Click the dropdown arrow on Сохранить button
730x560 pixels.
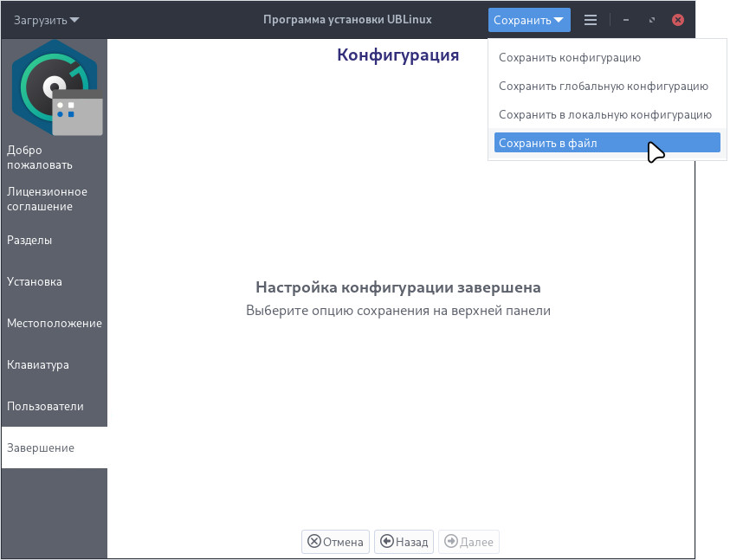tap(559, 19)
